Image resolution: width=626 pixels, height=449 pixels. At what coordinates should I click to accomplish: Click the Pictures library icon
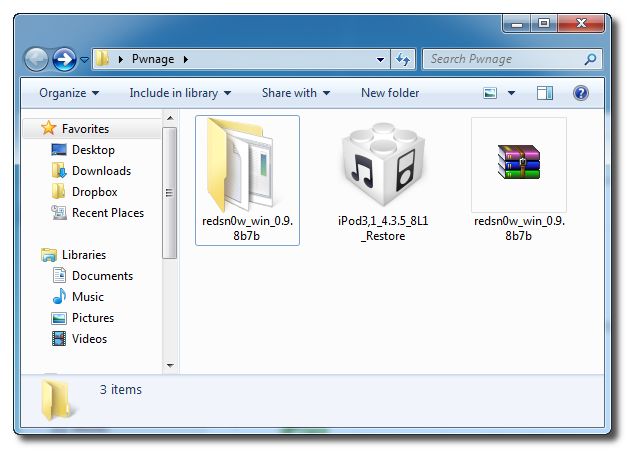[59, 318]
